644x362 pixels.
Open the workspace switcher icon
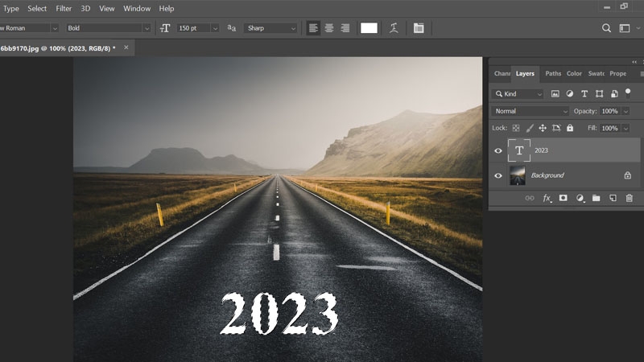coord(625,28)
